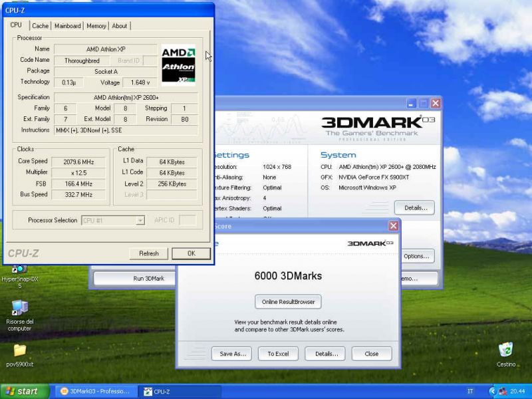Click the Specification field Athlon XP 2600+
This screenshot has width=532, height=399.
(x=126, y=97)
